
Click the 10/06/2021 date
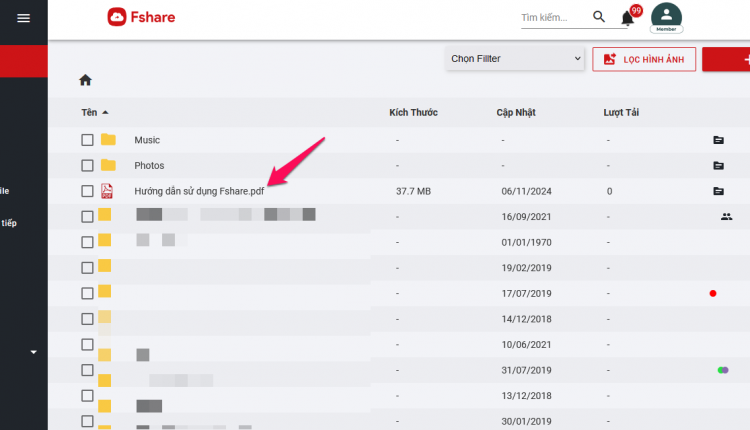tap(526, 344)
